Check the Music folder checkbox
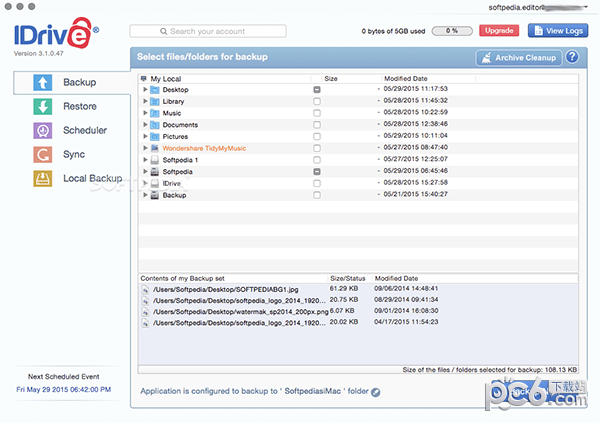600x423 pixels. click(x=317, y=113)
